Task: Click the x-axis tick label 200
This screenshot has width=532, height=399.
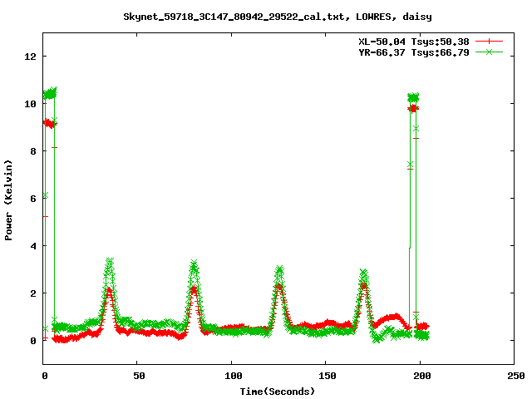Action: click(422, 376)
